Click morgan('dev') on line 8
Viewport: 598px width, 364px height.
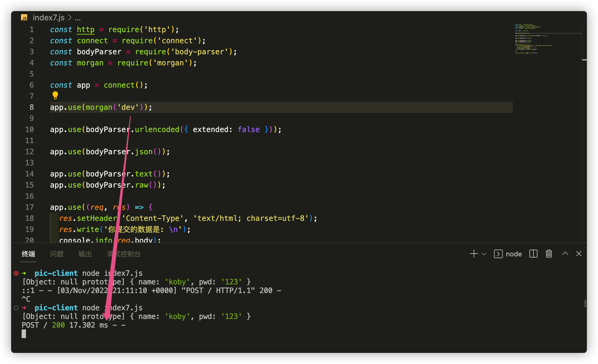(x=114, y=107)
